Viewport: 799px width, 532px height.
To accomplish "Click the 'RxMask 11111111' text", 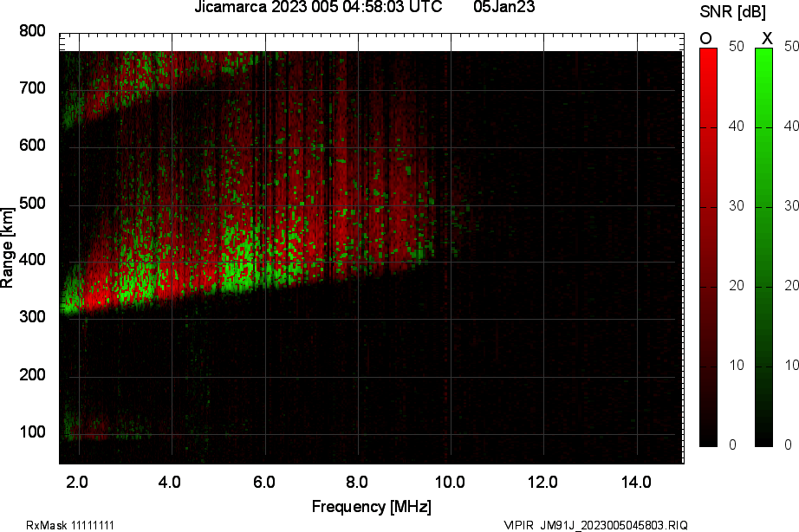I will click(70, 525).
